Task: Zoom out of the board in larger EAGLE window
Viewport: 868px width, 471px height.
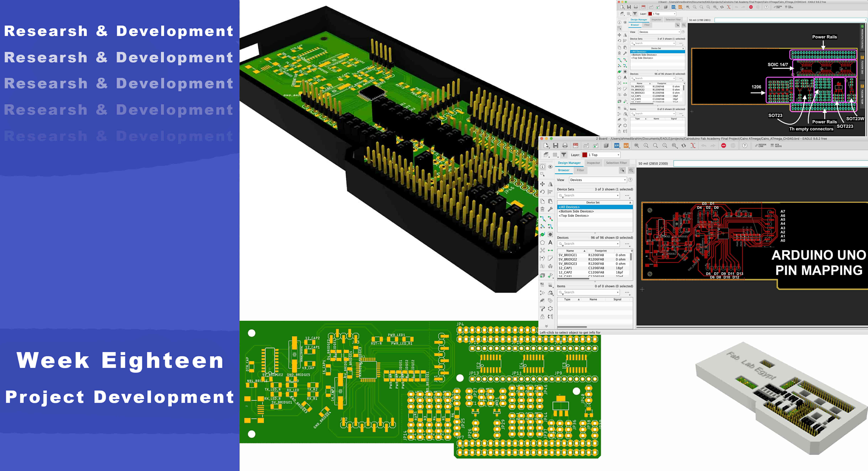Action: [655, 145]
